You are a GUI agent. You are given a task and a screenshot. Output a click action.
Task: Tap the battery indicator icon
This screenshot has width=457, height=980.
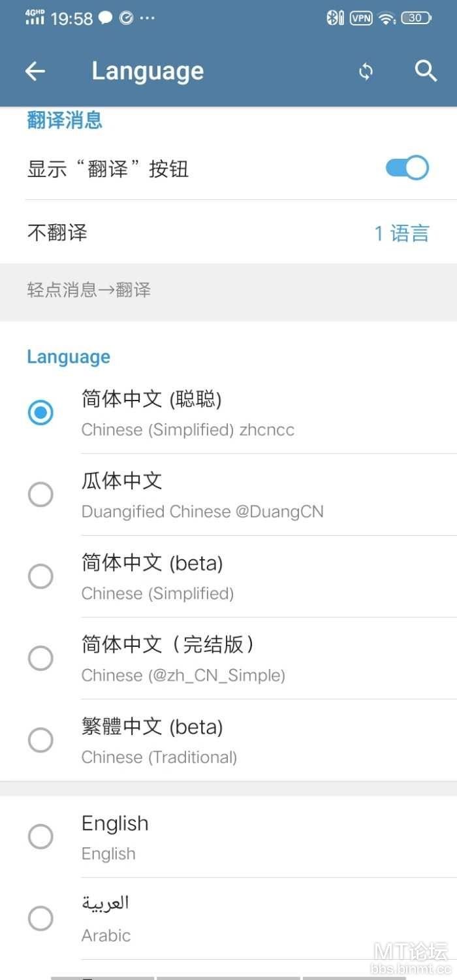(417, 18)
